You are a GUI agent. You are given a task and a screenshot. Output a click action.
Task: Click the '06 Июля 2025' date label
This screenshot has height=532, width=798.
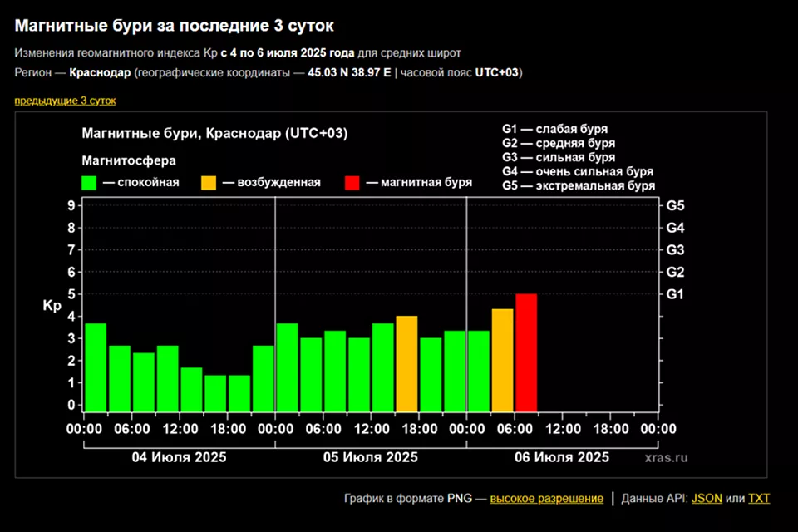[x=562, y=457]
